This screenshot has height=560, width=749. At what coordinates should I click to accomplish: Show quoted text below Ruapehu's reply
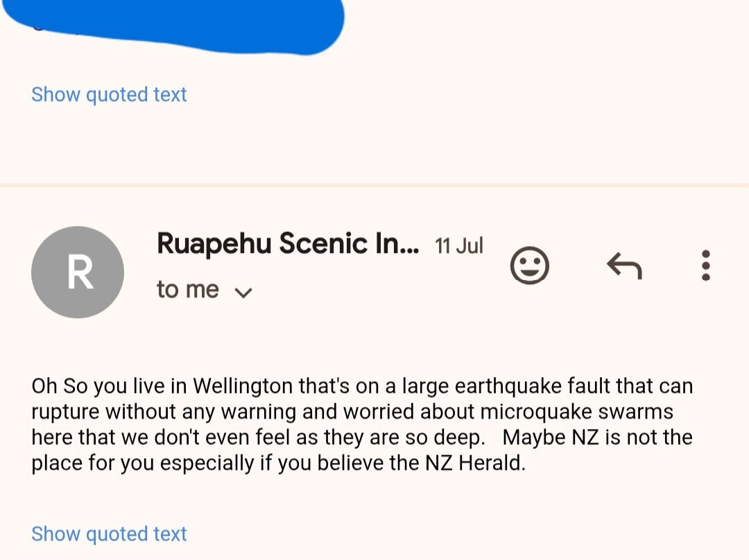(109, 534)
